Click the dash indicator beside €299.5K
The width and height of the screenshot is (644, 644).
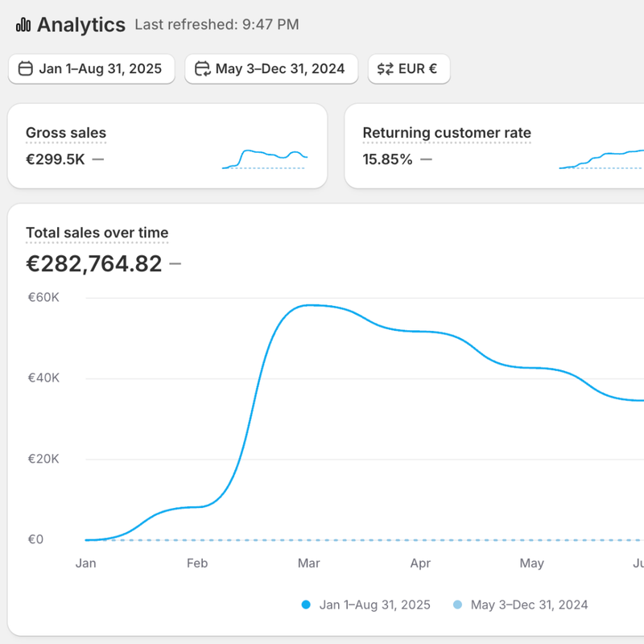tap(98, 159)
